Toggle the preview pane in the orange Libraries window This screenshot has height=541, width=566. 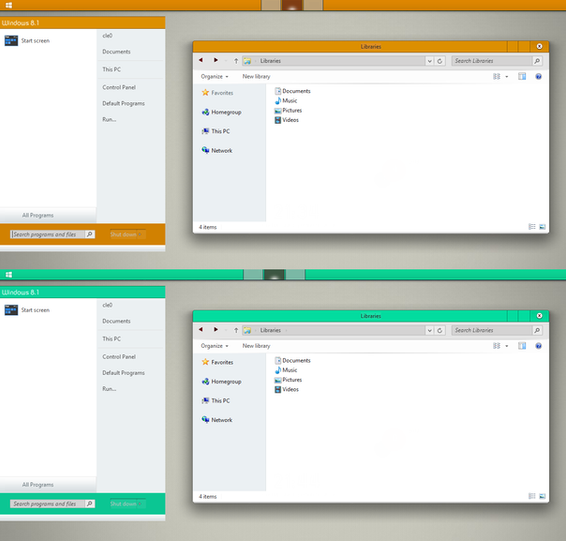522,77
